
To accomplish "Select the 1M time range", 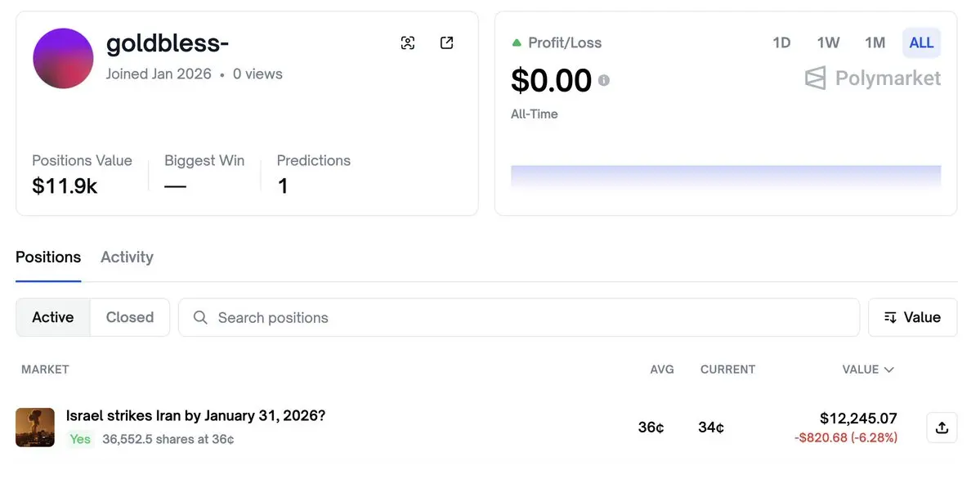I will [875, 43].
